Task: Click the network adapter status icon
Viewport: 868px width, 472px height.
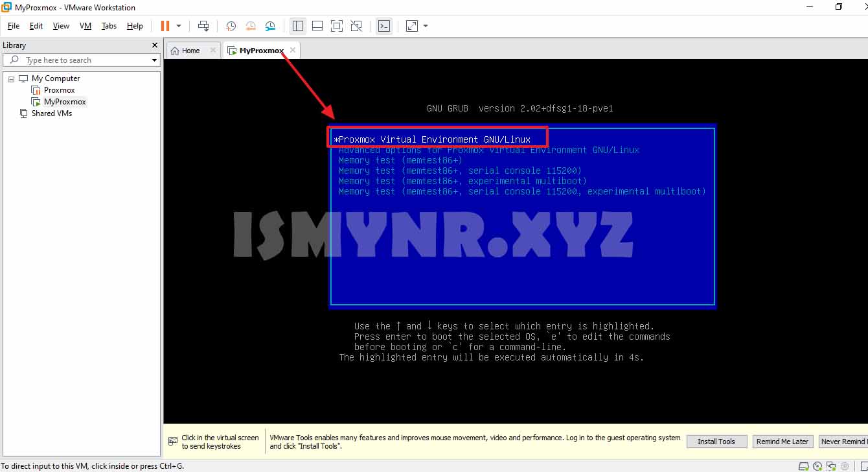Action: 830,466
